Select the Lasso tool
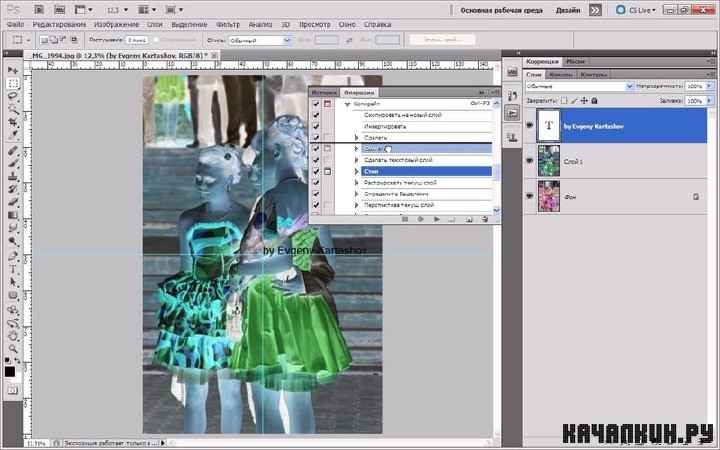Image resolution: width=720 pixels, height=450 pixels. [x=13, y=96]
